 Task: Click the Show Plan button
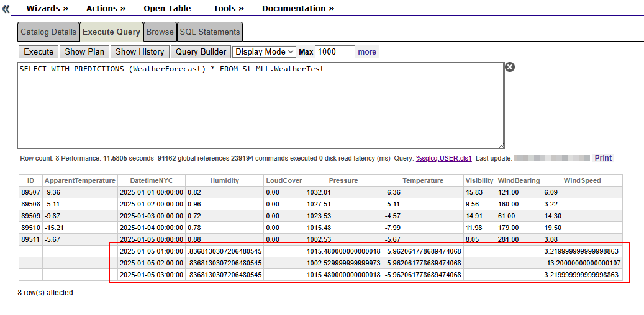[x=84, y=52]
